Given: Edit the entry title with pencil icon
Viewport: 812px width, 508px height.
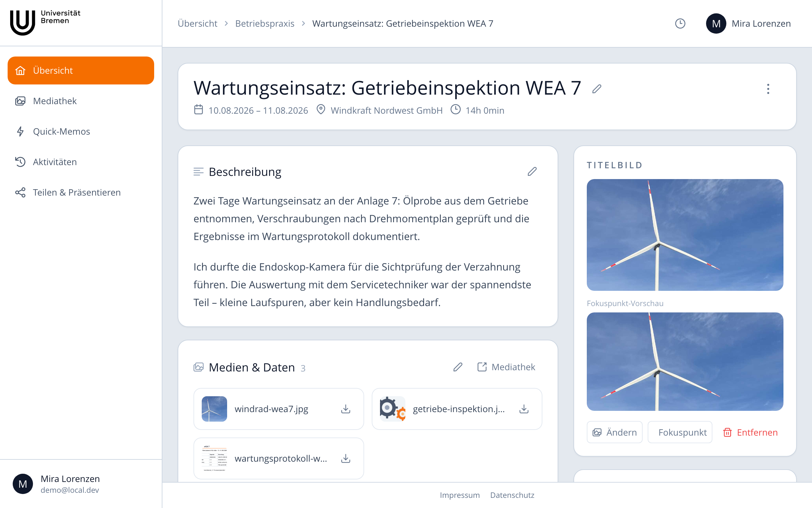Looking at the screenshot, I should click(x=597, y=89).
